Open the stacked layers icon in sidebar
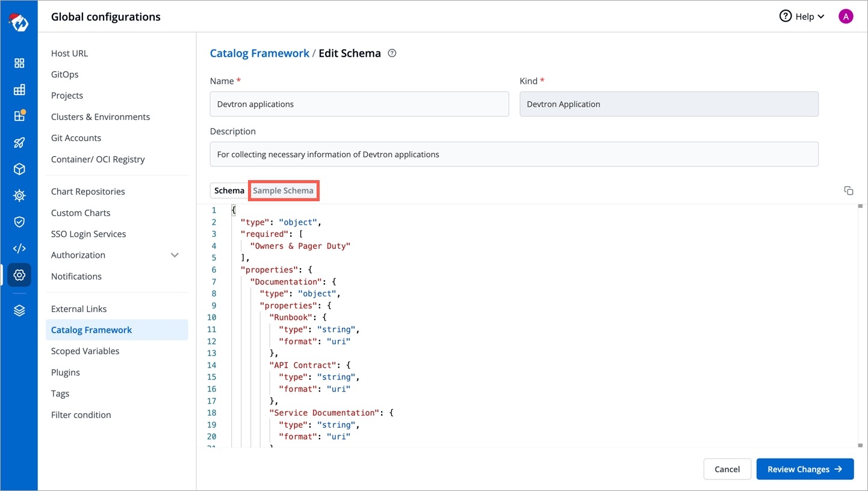 [x=19, y=310]
